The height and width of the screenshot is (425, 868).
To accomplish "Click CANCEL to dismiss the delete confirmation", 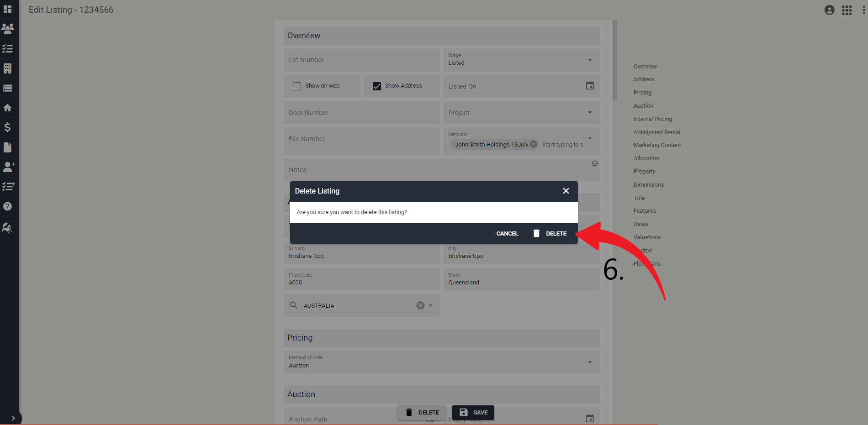I will click(x=507, y=233).
